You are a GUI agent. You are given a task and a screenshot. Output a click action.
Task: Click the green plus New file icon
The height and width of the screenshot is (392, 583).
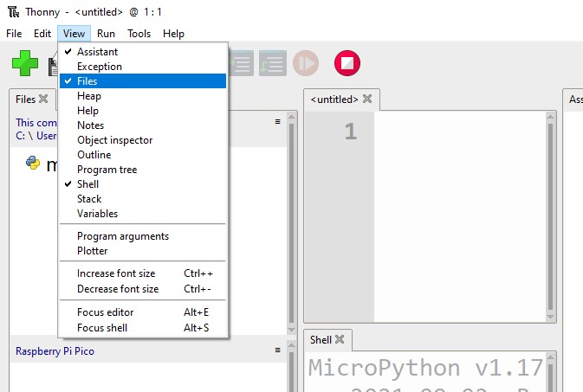[25, 63]
